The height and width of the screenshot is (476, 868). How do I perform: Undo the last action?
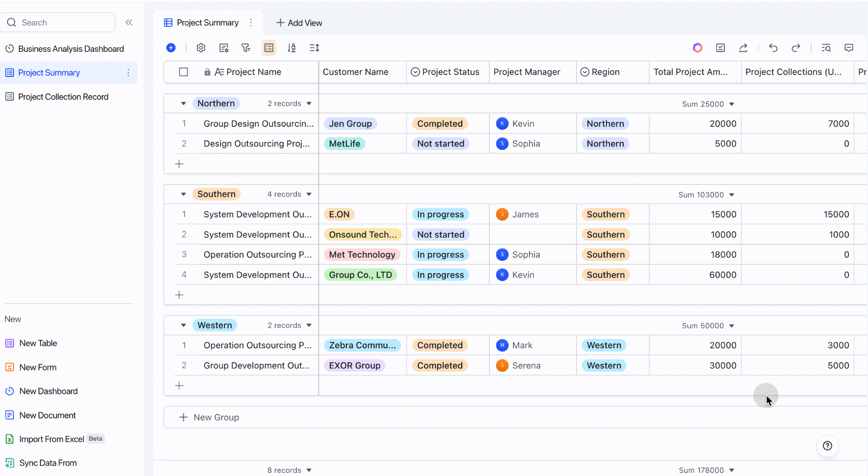[x=773, y=48]
